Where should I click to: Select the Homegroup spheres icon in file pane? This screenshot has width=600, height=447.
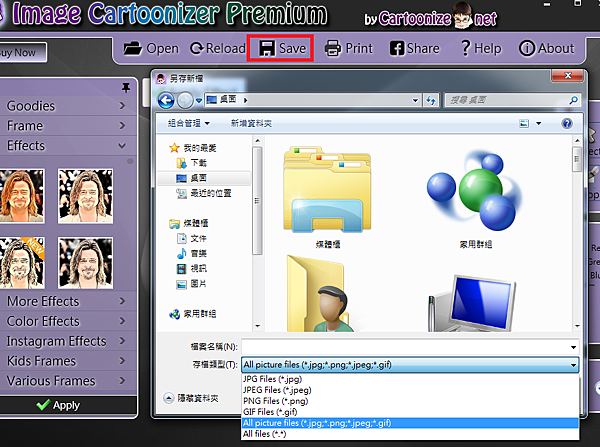pos(474,191)
